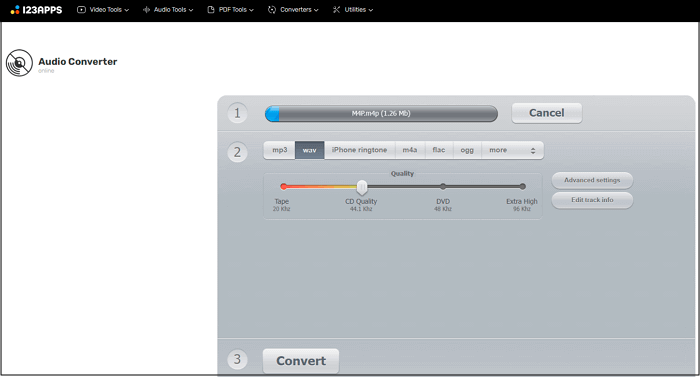700x377 pixels.
Task: Click the 123APPS logo
Action: click(36, 9)
